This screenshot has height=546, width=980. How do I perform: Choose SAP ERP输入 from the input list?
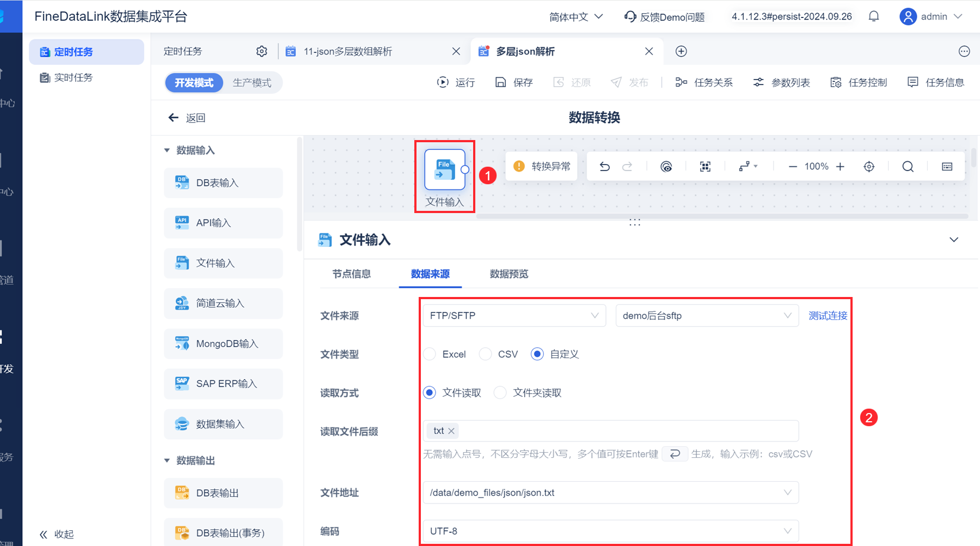point(223,384)
